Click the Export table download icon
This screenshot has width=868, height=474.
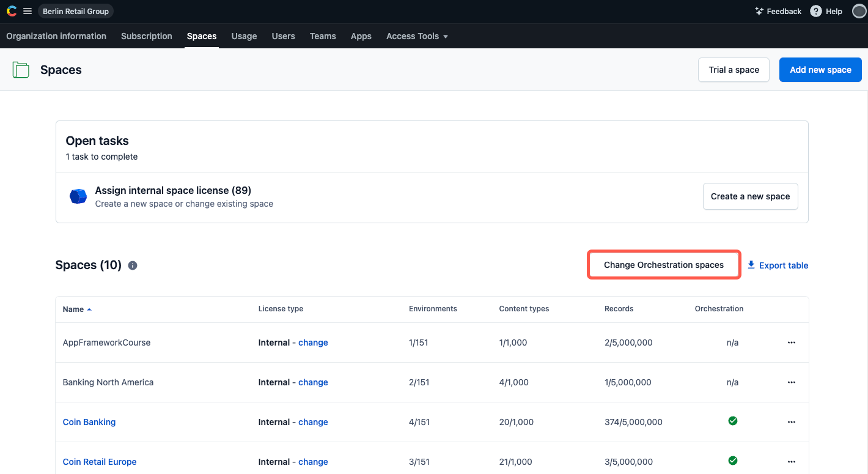751,265
